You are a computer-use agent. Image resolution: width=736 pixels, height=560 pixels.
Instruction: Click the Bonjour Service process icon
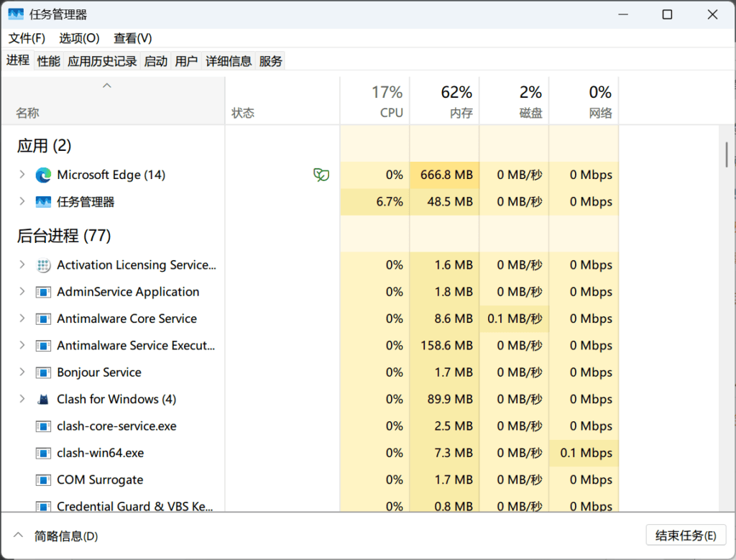point(43,372)
